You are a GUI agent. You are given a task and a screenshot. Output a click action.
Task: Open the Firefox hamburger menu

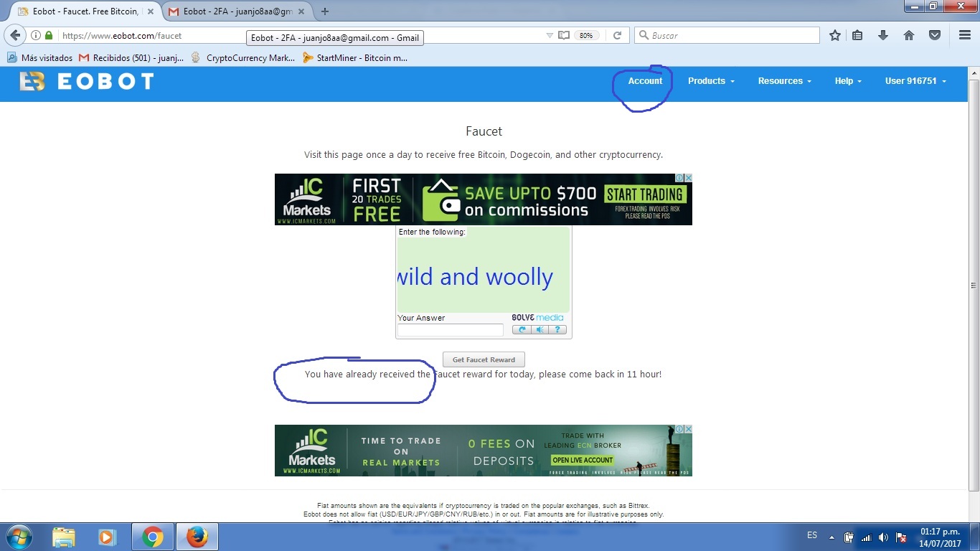965,35
